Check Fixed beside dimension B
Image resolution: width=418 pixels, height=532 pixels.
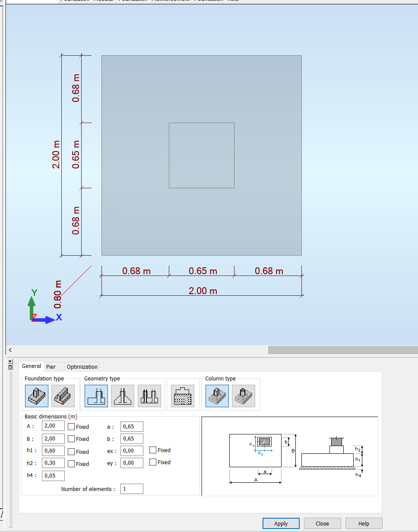(72, 438)
